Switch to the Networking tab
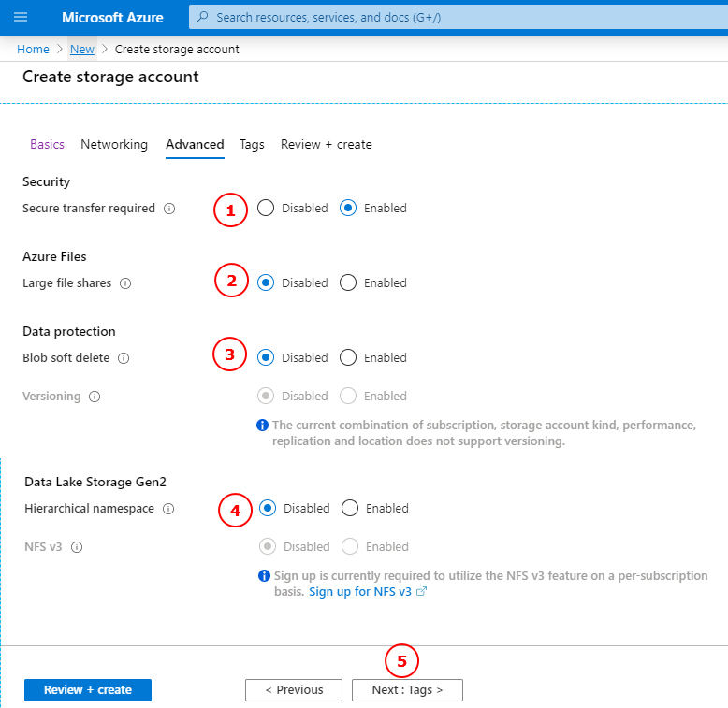This screenshot has height=708, width=728. coord(114,144)
